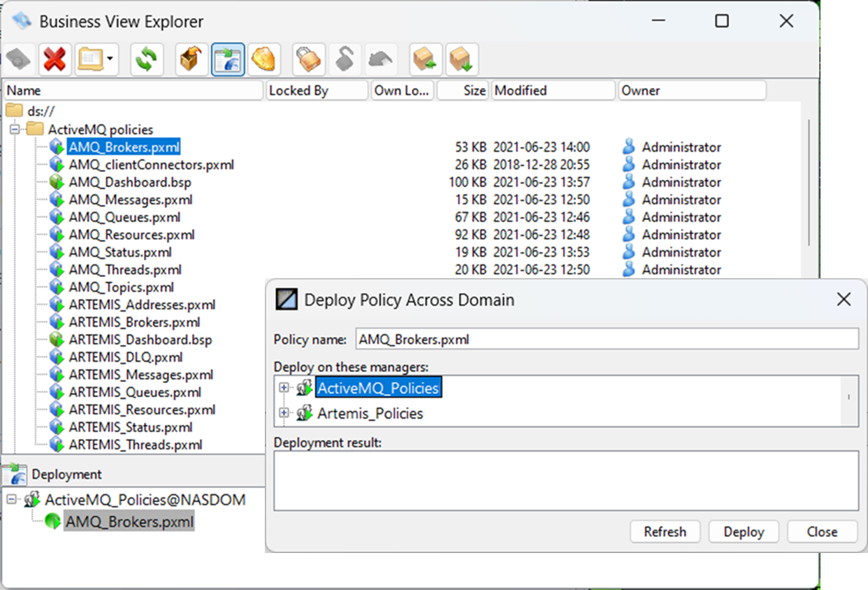Viewport: 868px width, 590px height.
Task: Click the Policy name input field
Action: pyautogui.click(x=607, y=339)
